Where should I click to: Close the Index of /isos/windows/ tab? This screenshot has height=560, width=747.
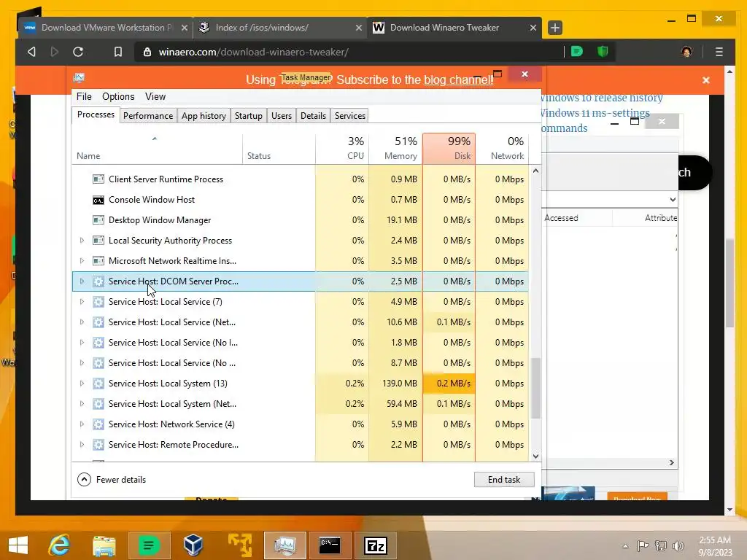pyautogui.click(x=359, y=28)
